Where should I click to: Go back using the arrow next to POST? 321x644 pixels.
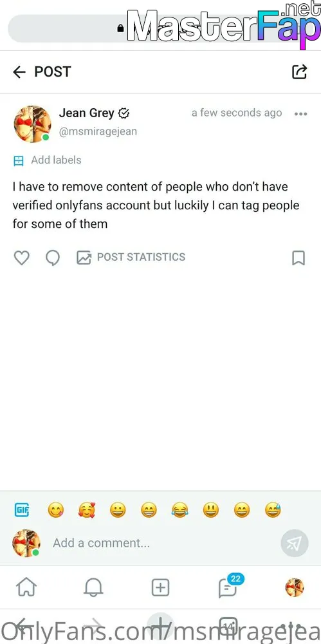click(x=19, y=72)
